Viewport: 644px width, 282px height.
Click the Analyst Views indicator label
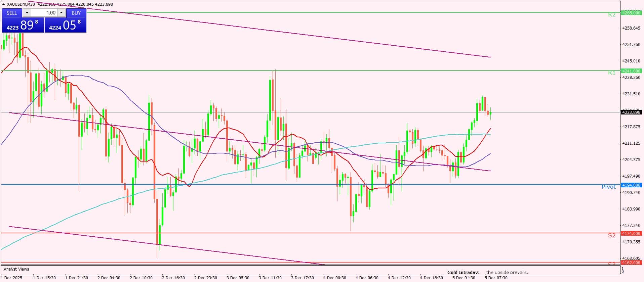coord(16,269)
